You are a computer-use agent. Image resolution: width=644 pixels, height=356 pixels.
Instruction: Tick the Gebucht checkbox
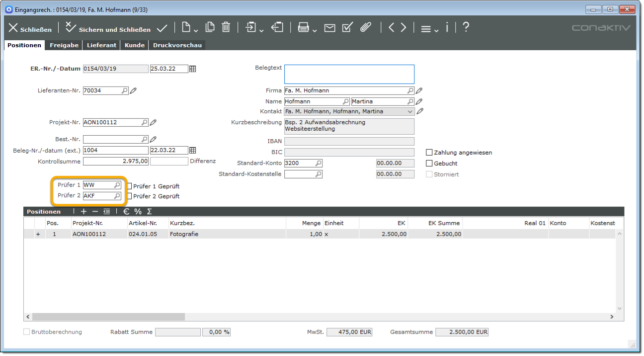(429, 164)
